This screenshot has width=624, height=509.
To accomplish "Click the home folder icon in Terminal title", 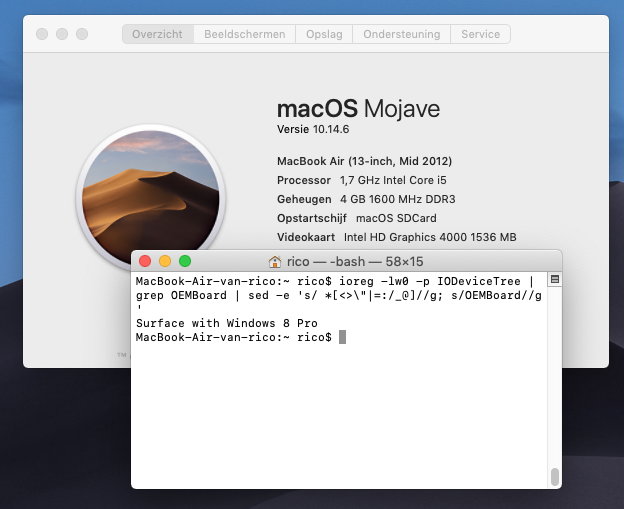I will pyautogui.click(x=275, y=261).
